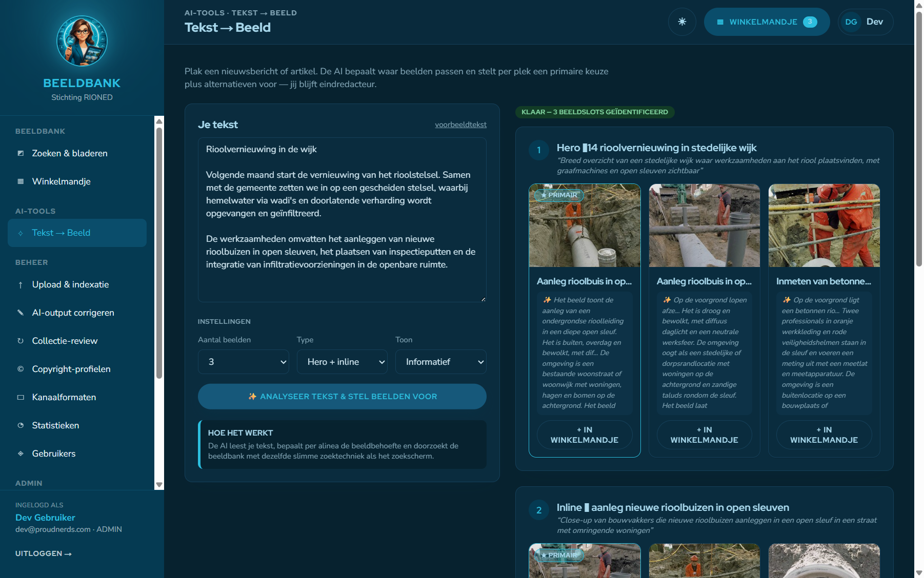Image resolution: width=924 pixels, height=578 pixels.
Task: Open Upload & indexatie page
Action: 77,284
